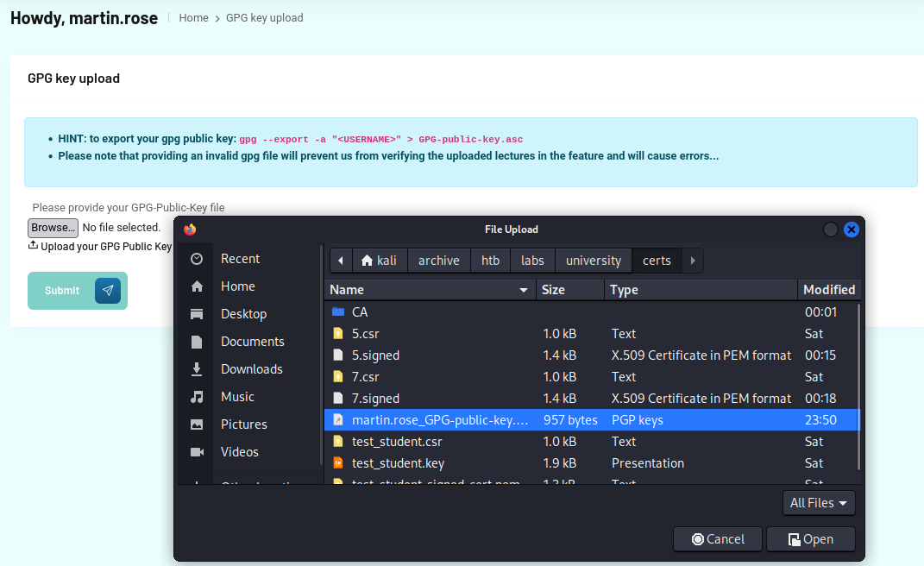
Task: Click the file list vertical scrollbar
Action: tap(858, 387)
